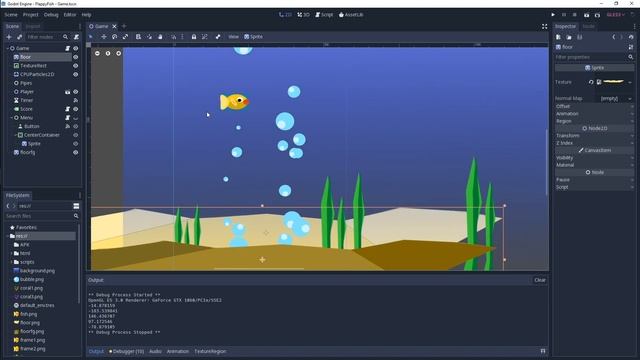
Task: Click the Pause project button
Action: 564,15
